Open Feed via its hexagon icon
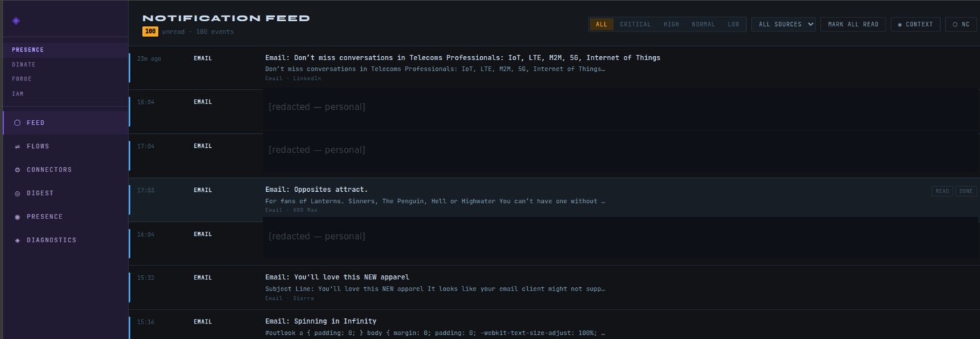 point(17,123)
